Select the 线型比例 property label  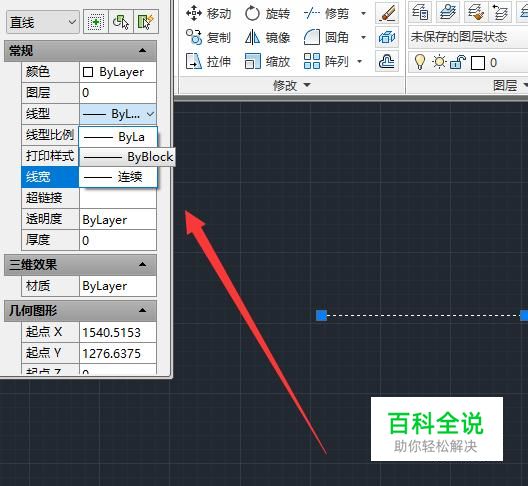pos(50,135)
